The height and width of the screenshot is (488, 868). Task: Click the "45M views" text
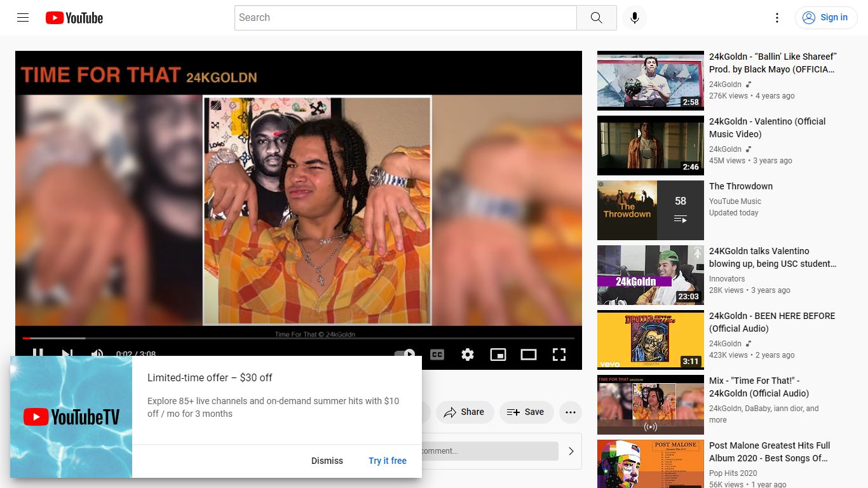[x=727, y=161]
